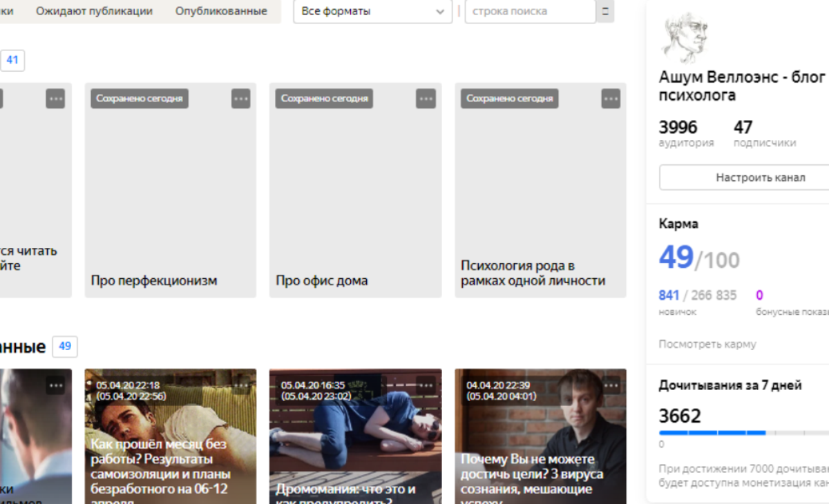Open article Почему Вы не можете достичь цели
Viewport: 829px width, 504px height.
click(x=540, y=436)
